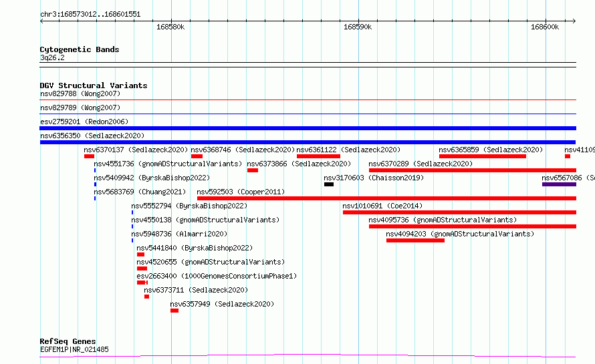Open nsv5948736 (Almarri2020) label
Viewport: 595px width, 364px height.
(179, 234)
